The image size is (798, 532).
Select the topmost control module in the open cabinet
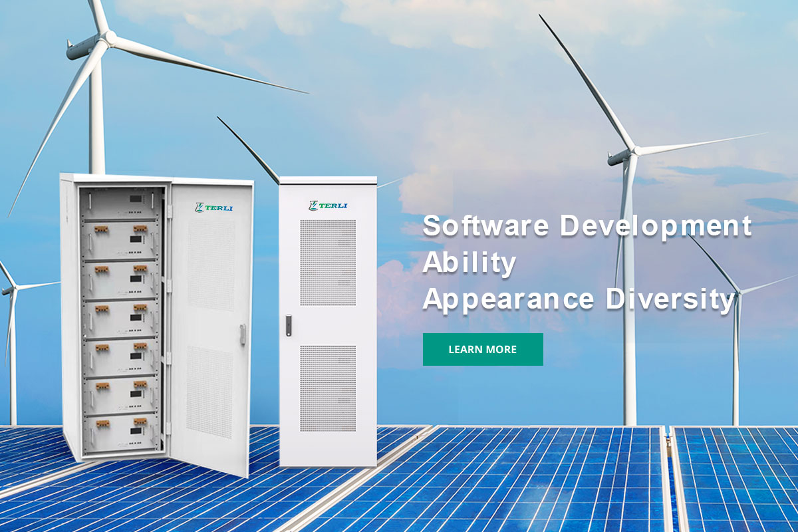pos(120,201)
